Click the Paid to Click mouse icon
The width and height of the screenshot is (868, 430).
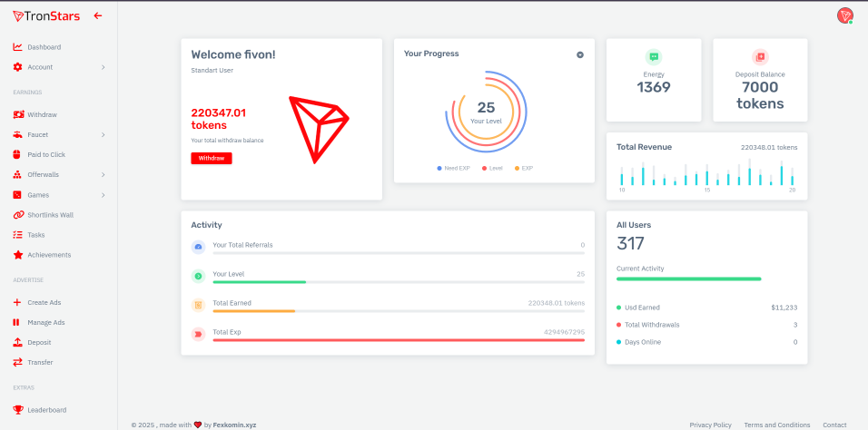pyautogui.click(x=18, y=155)
